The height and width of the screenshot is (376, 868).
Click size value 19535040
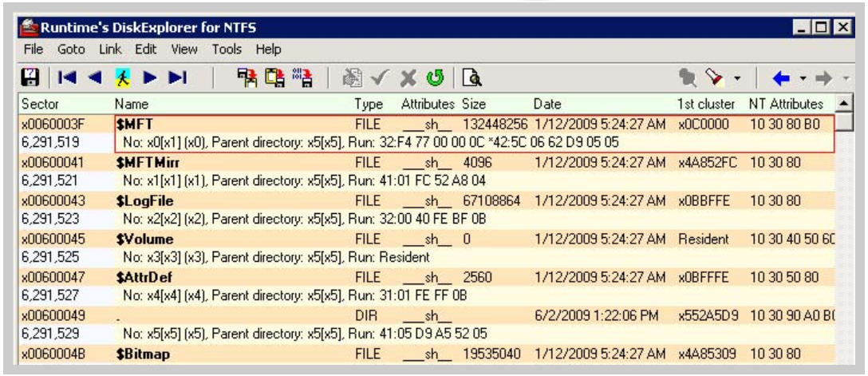tap(491, 354)
